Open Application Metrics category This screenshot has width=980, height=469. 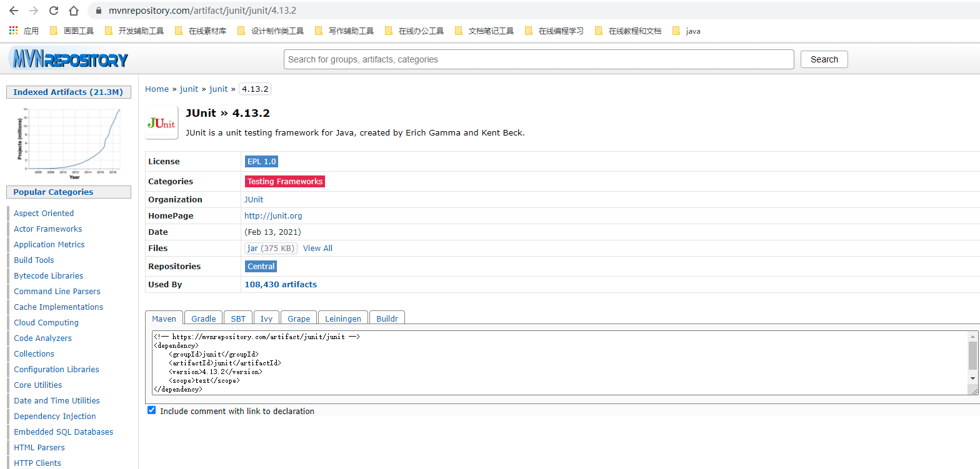[x=49, y=244]
